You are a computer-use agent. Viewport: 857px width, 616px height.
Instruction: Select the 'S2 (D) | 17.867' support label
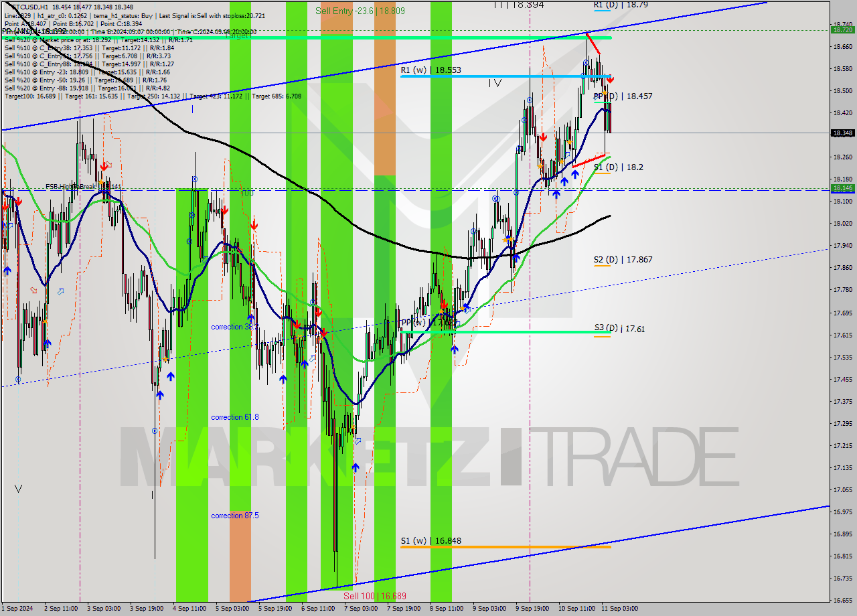(623, 260)
